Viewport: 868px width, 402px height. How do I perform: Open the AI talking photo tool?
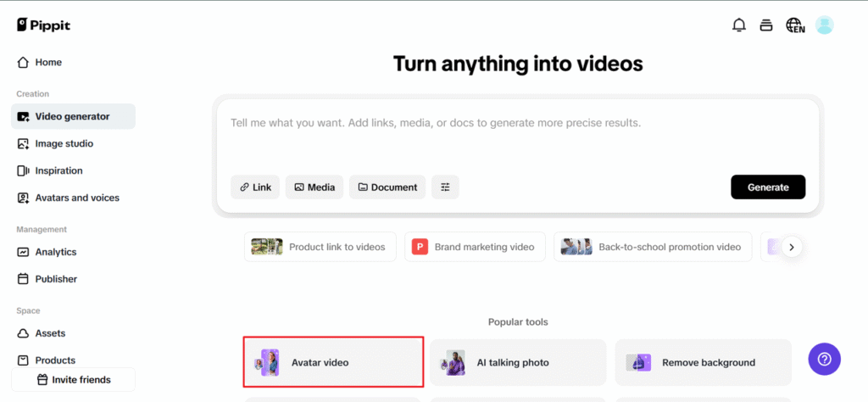(x=518, y=363)
